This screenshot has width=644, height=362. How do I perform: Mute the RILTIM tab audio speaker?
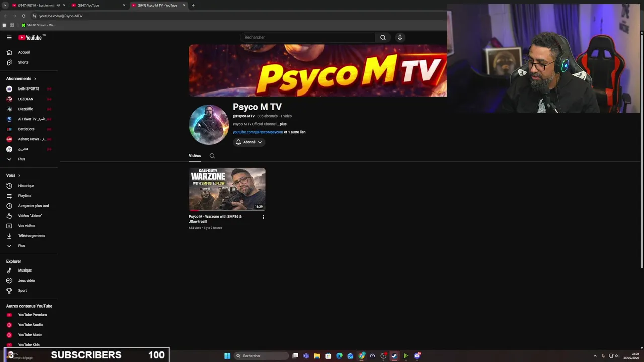58,5
